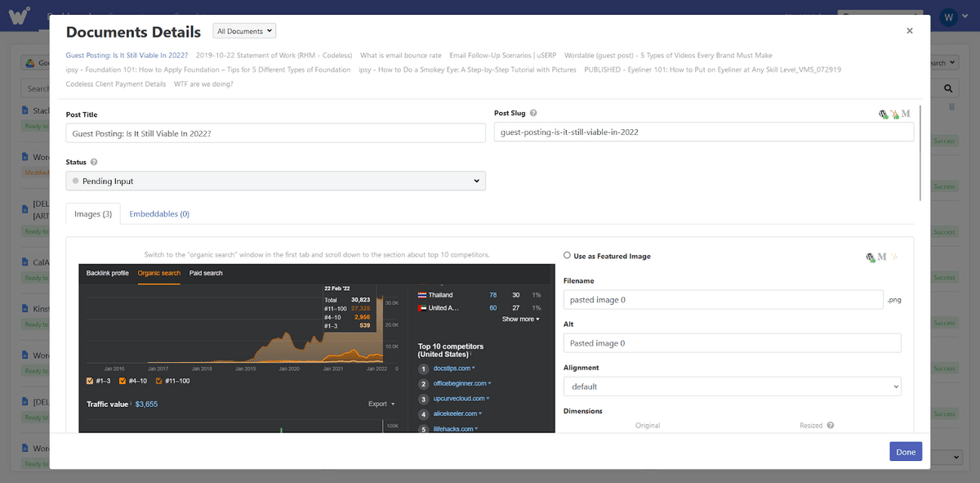Switch to the Images (3) tab
This screenshot has width=980, height=483.
pos(93,214)
